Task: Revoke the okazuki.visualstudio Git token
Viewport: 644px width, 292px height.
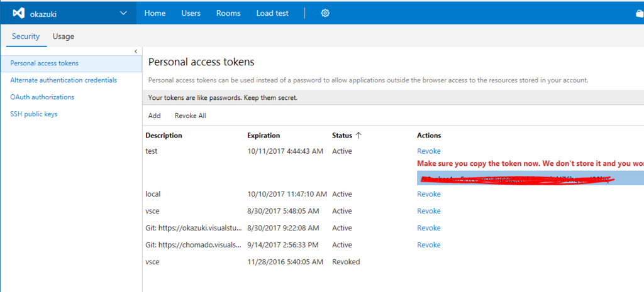Action: click(x=429, y=227)
